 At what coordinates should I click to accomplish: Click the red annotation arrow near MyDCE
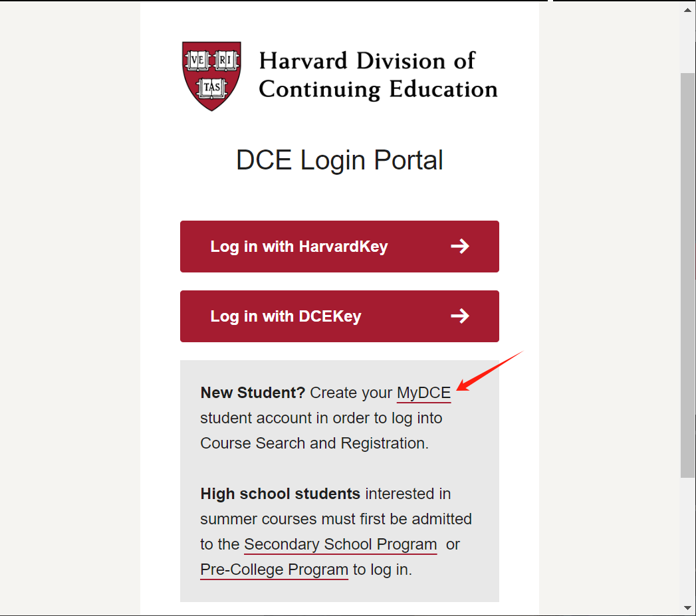491,371
